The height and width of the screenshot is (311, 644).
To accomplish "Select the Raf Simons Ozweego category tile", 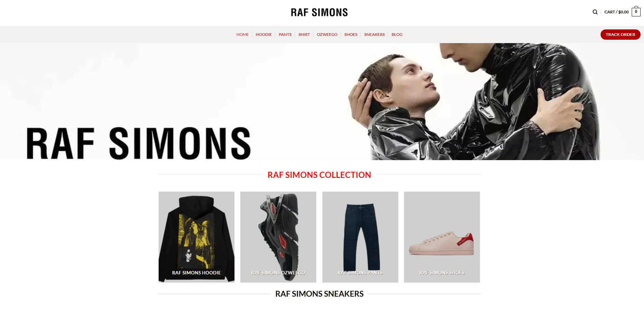I will pyautogui.click(x=278, y=237).
